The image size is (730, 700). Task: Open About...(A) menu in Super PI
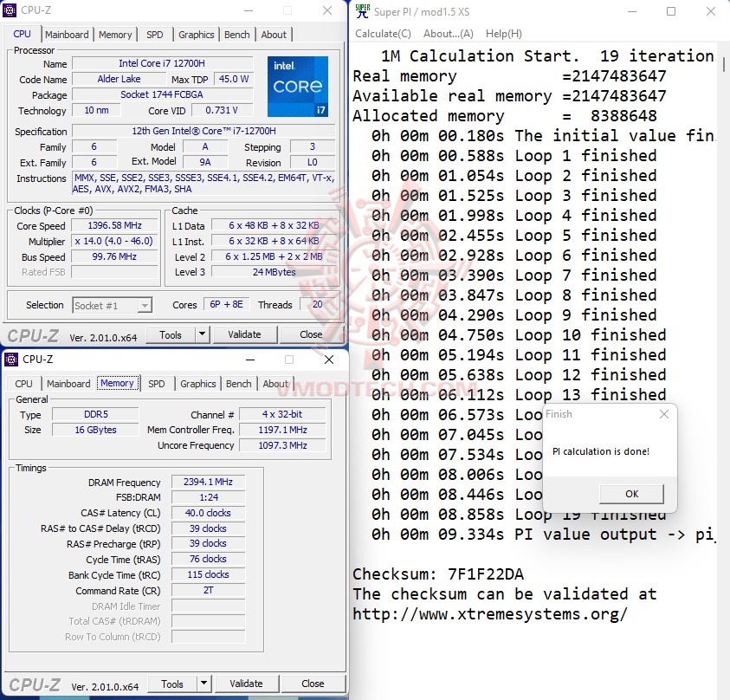pos(449,34)
